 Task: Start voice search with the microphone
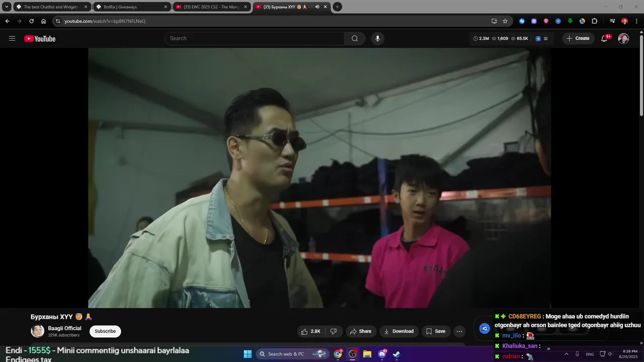click(x=377, y=39)
